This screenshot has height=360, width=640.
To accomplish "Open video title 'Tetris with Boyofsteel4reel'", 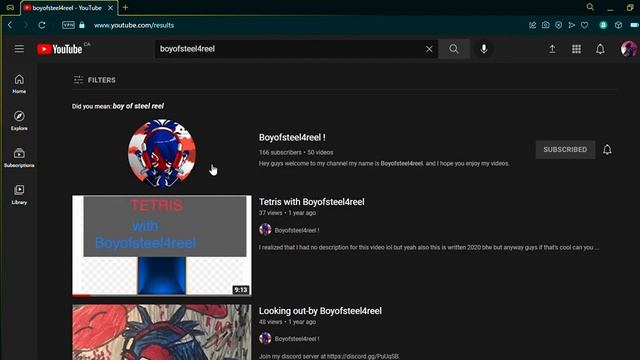I will coord(311,202).
